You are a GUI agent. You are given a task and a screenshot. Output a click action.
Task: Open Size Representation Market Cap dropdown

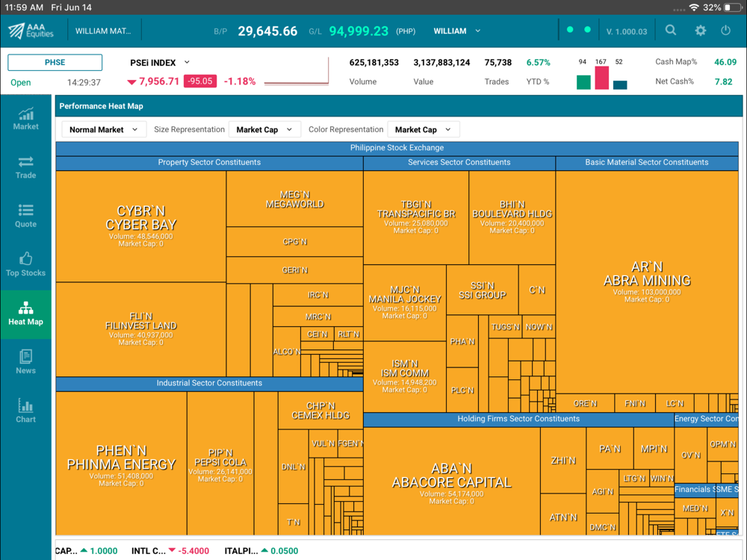(264, 129)
